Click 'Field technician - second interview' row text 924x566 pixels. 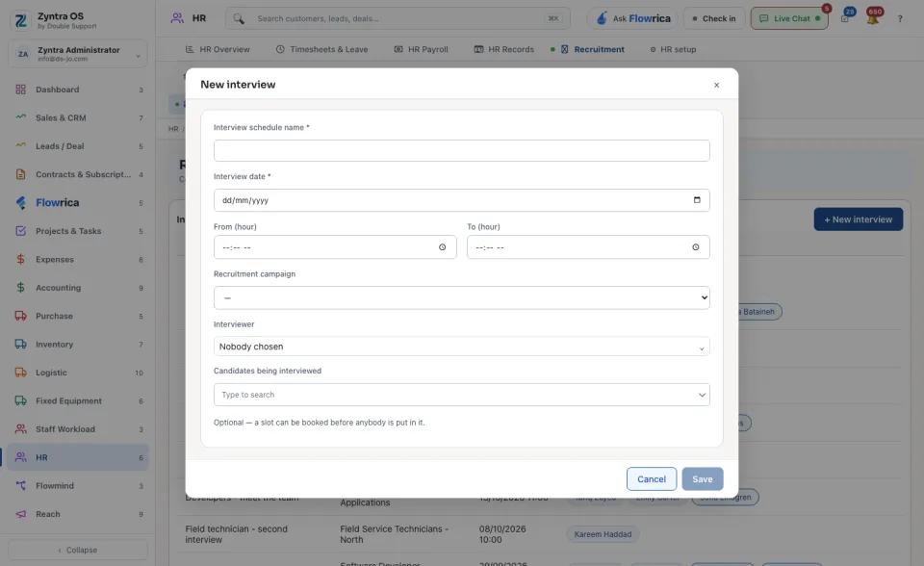[237, 534]
